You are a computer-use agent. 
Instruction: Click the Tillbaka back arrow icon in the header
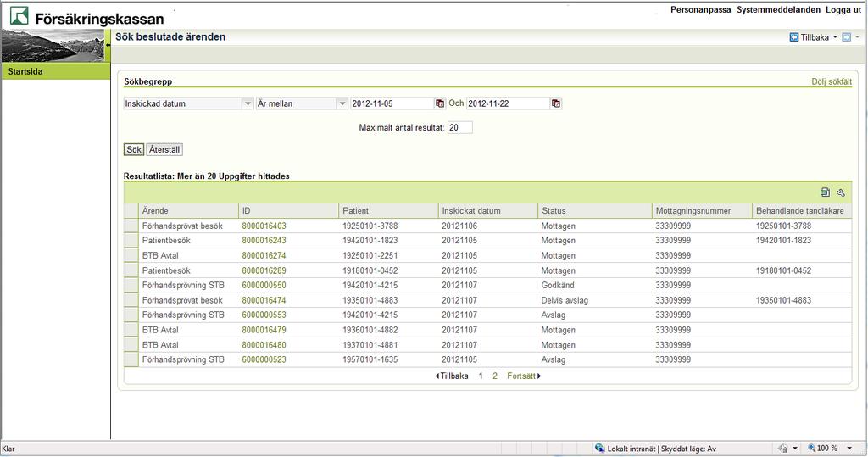[793, 37]
